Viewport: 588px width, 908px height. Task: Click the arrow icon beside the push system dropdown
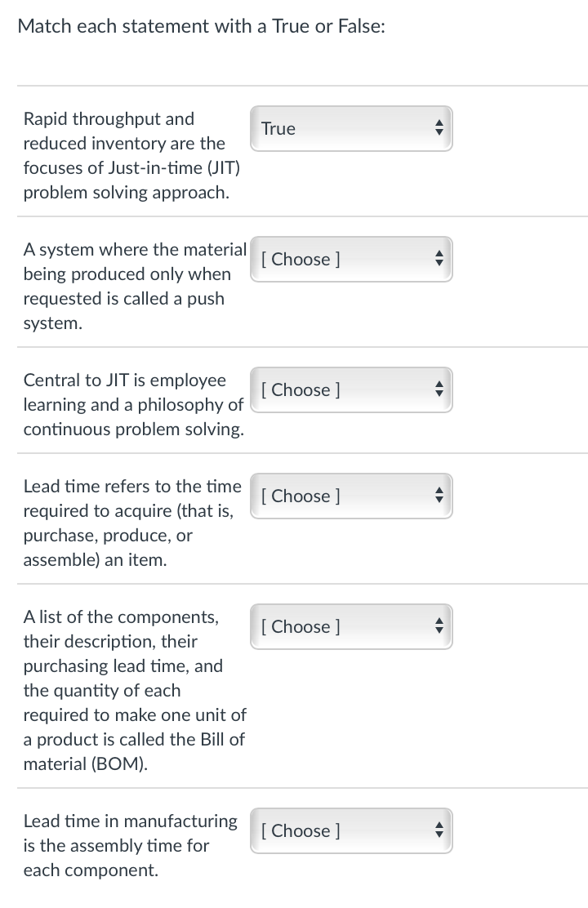pyautogui.click(x=439, y=259)
